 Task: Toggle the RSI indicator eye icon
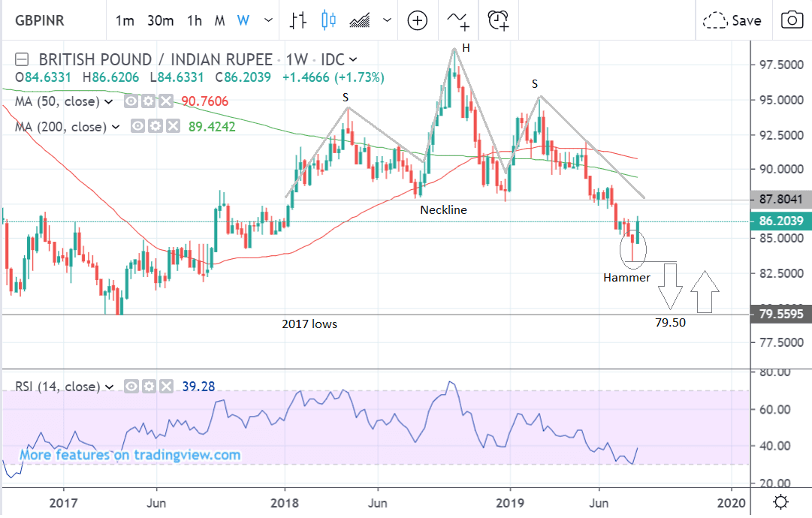pyautogui.click(x=131, y=387)
